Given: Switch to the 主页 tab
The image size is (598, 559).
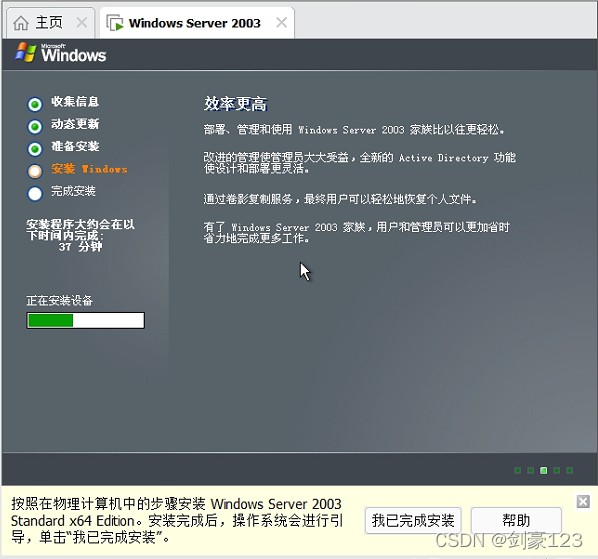Looking at the screenshot, I should tap(50, 23).
